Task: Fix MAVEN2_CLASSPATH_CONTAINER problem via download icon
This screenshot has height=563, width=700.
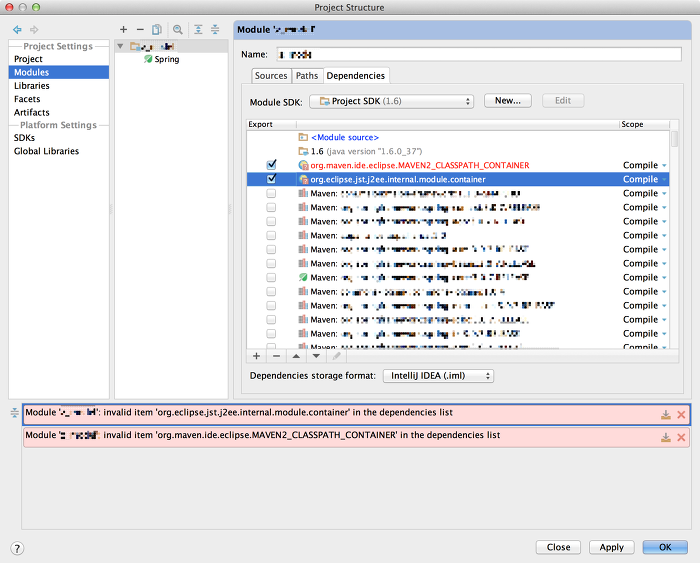Action: coord(666,437)
